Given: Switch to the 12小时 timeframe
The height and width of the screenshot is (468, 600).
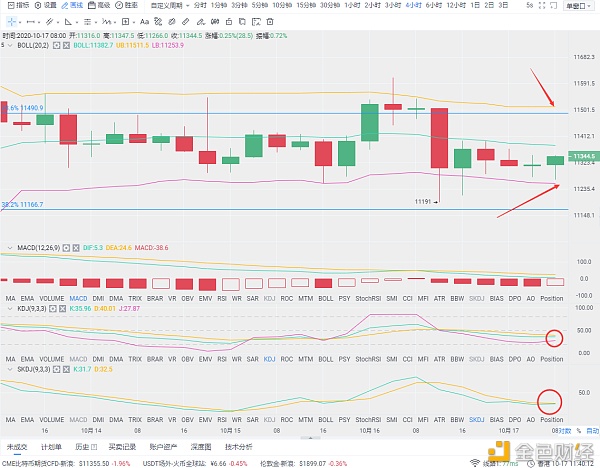Looking at the screenshot, I should click(456, 5).
